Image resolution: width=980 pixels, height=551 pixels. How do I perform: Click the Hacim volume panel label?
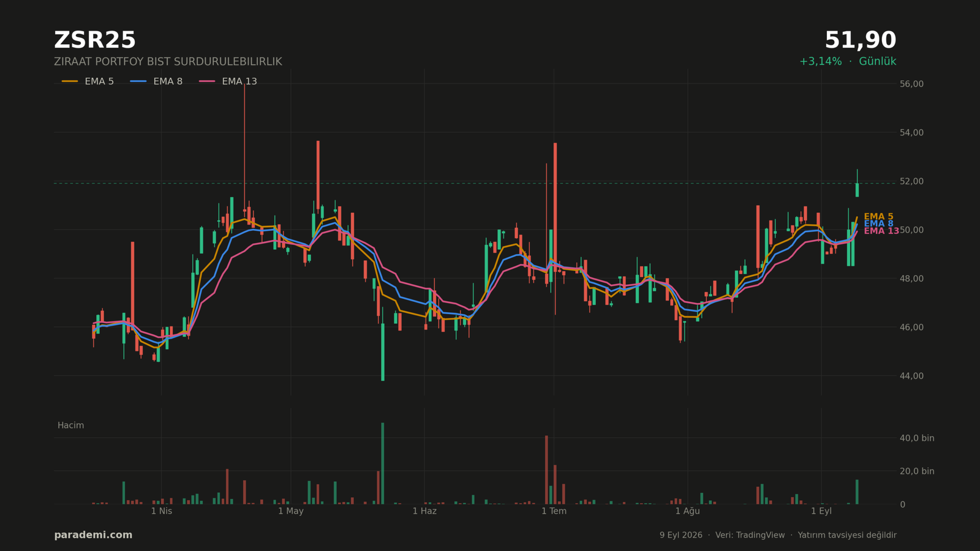click(x=70, y=425)
